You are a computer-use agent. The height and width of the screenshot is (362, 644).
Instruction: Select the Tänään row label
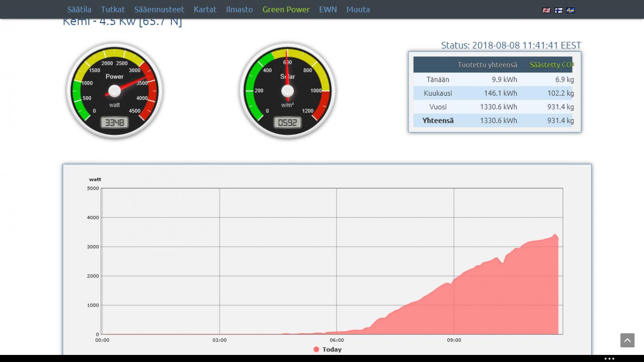438,80
